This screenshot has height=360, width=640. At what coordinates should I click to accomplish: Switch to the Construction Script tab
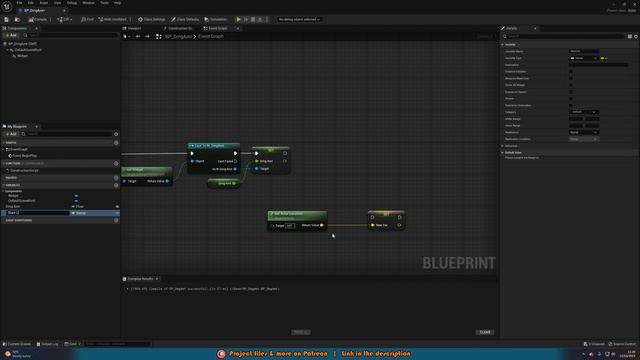click(x=178, y=28)
